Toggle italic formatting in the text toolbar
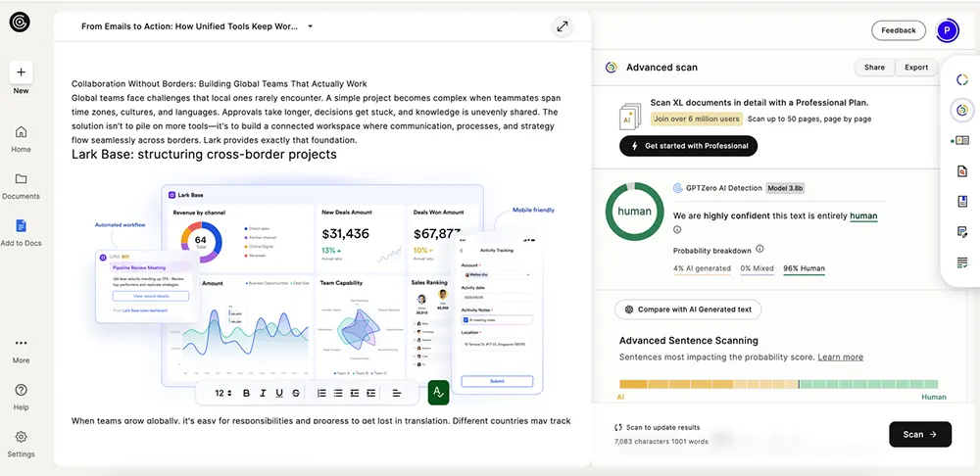The image size is (980, 476). [263, 393]
